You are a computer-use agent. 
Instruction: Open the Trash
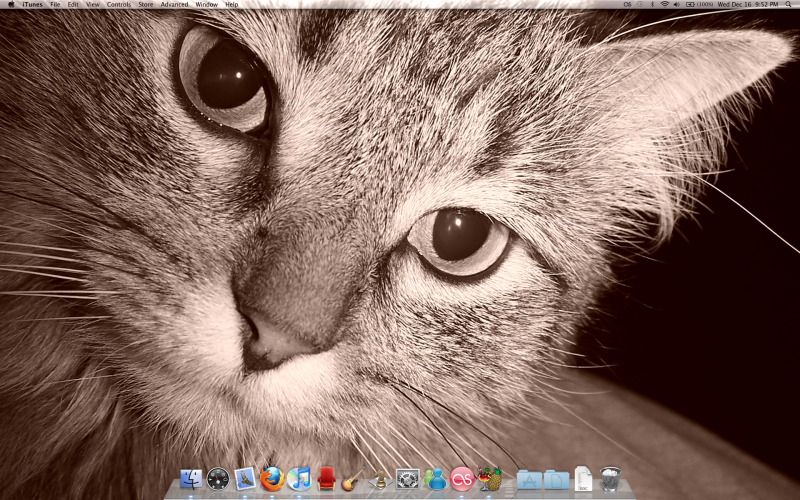tap(610, 480)
